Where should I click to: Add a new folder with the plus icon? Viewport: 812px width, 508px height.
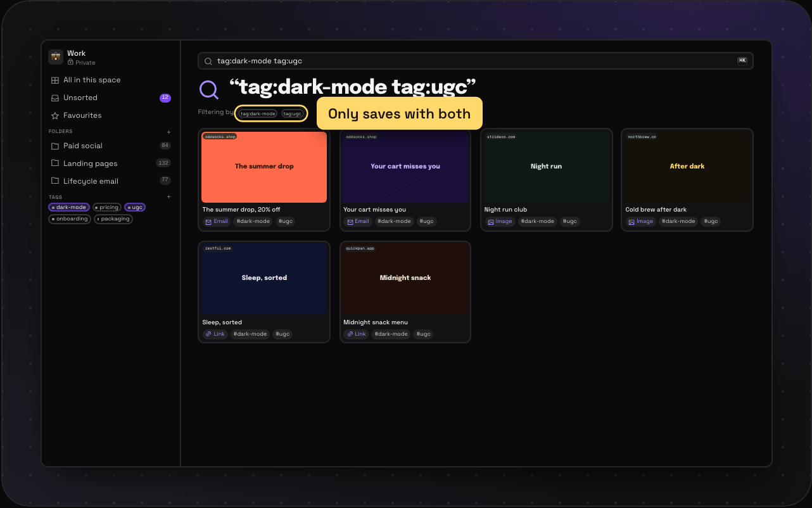coord(168,132)
